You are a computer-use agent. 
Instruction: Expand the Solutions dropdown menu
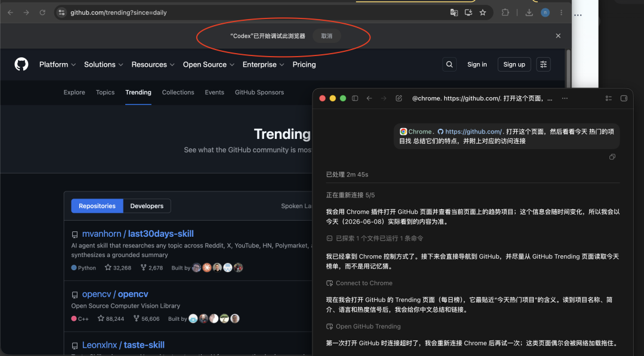(104, 64)
